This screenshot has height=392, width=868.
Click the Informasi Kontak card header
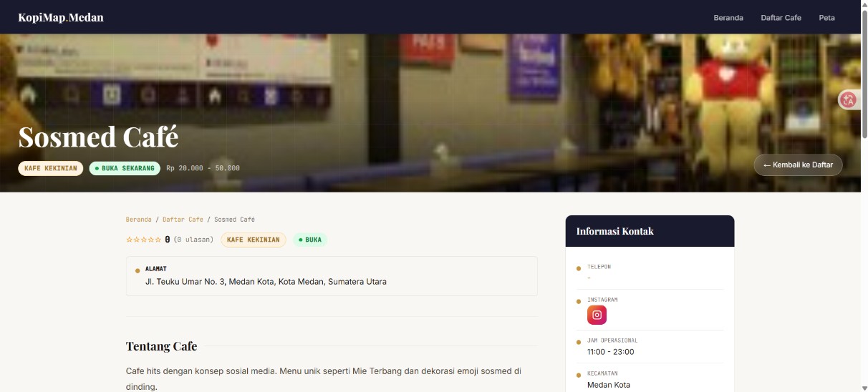click(x=650, y=231)
